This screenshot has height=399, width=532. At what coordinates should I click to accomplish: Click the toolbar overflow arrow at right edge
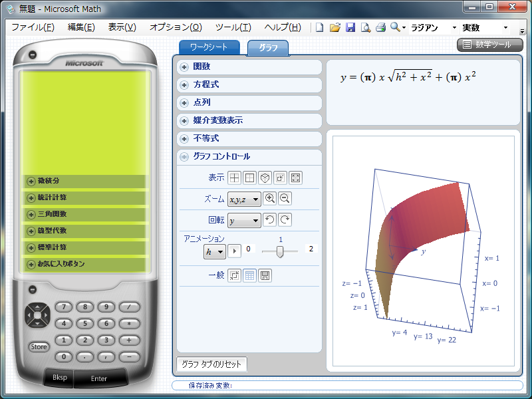(x=522, y=31)
